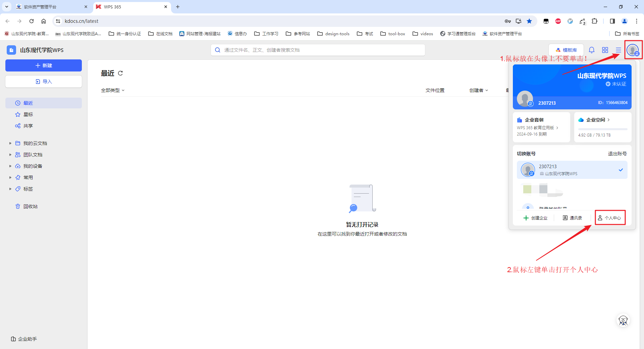This screenshot has width=644, height=349.
Task: Expand the 标签 tree arrow
Action: click(x=10, y=189)
